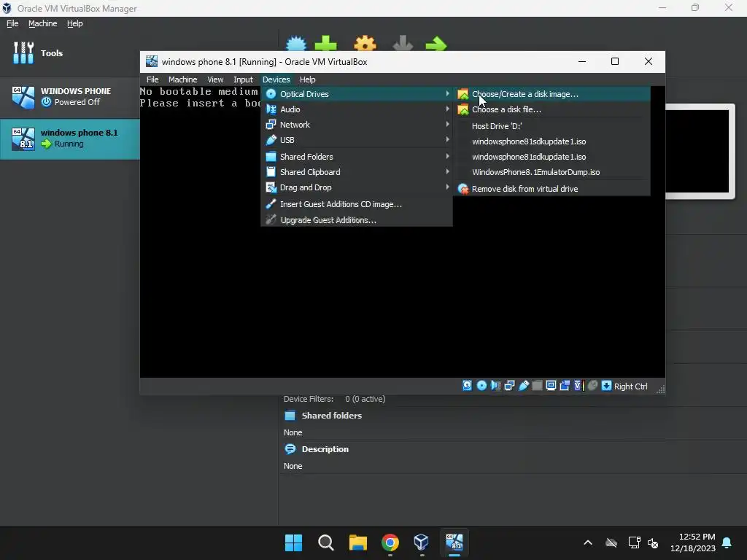Open the Manager window Help menu

(x=75, y=23)
